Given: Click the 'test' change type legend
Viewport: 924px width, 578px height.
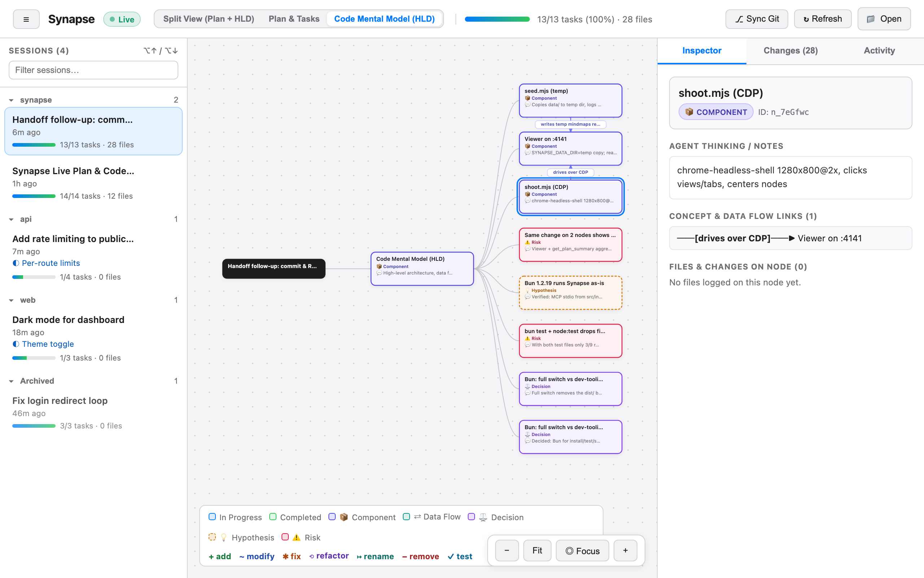Looking at the screenshot, I should click(x=460, y=557).
